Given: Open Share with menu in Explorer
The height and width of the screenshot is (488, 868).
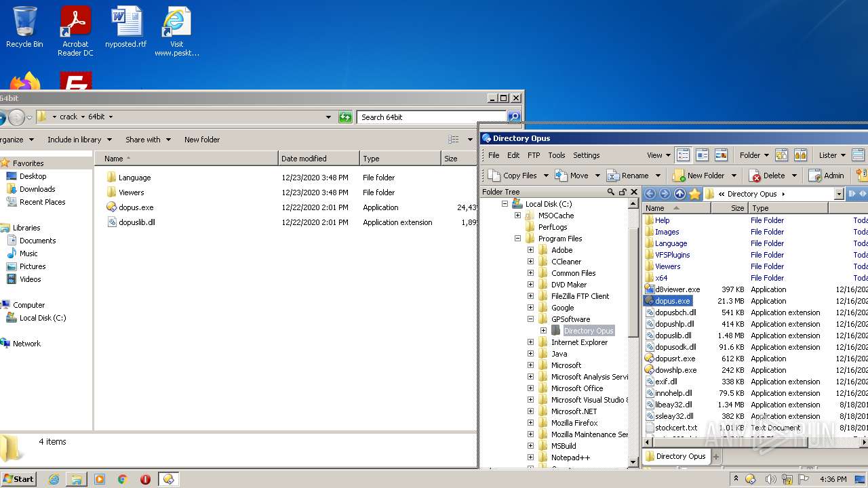Looking at the screenshot, I should point(148,140).
